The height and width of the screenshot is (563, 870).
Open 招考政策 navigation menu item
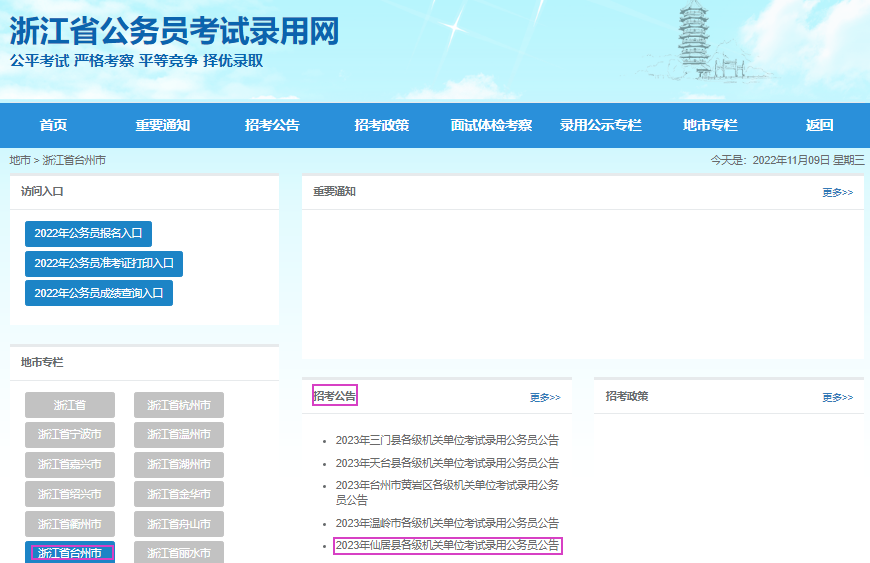tap(381, 125)
